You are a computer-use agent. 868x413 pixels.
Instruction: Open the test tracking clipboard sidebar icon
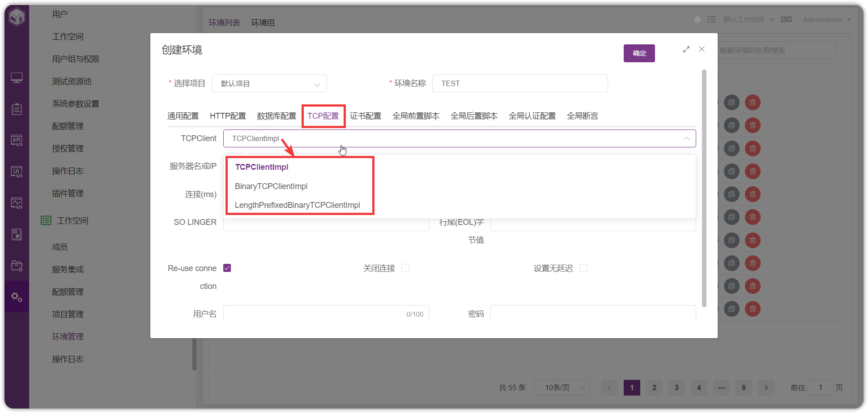click(17, 109)
